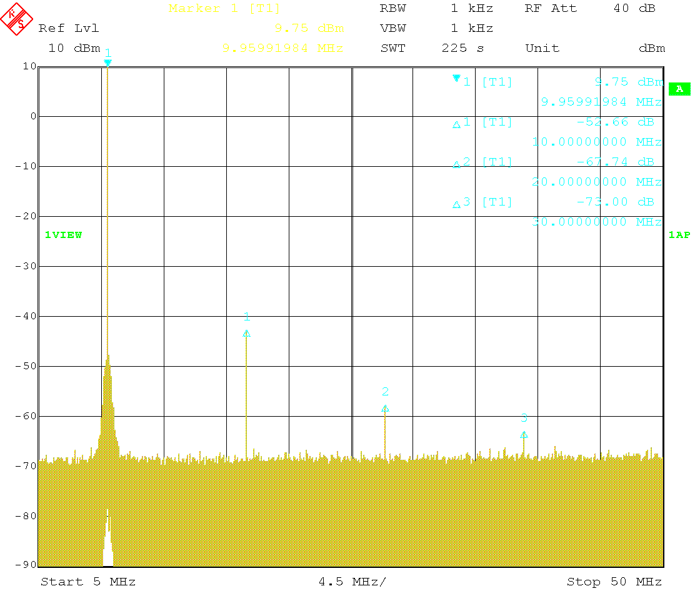
Task: Click the Stop 50 MHz frequency label
Action: point(614,582)
